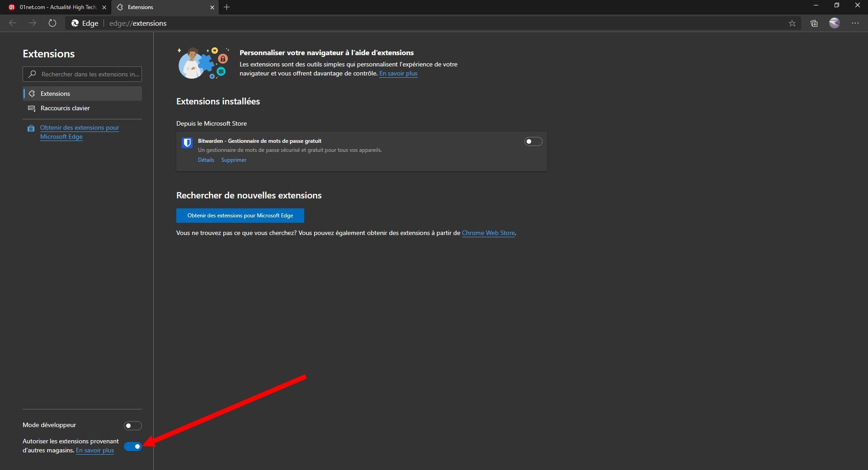
Task: Click the keyboard icon beside Raccourcis clavier
Action: pyautogui.click(x=32, y=108)
